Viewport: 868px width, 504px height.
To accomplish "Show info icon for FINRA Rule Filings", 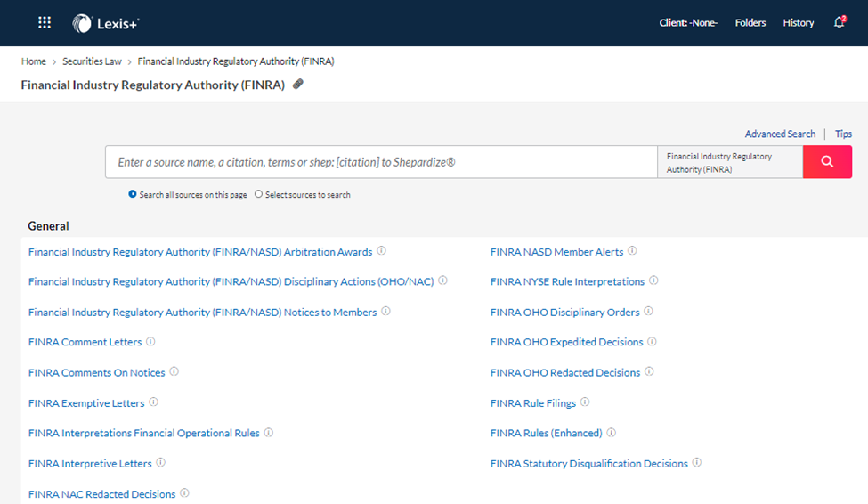I will (x=585, y=402).
